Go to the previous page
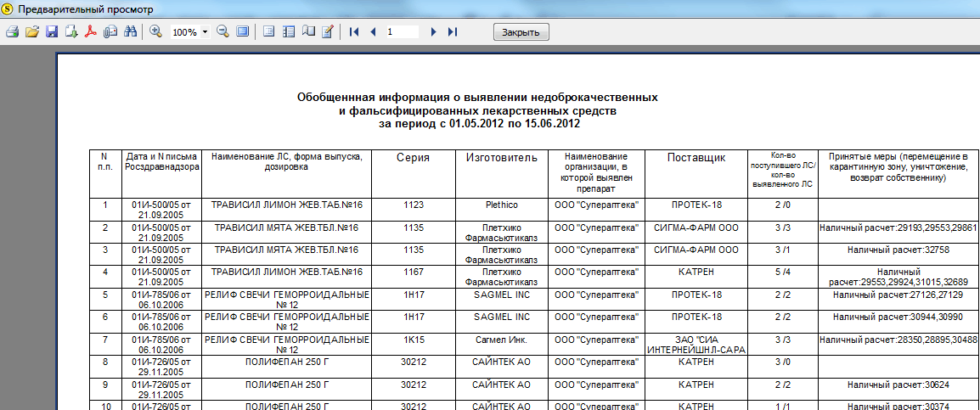This screenshot has height=410, width=980. [373, 31]
